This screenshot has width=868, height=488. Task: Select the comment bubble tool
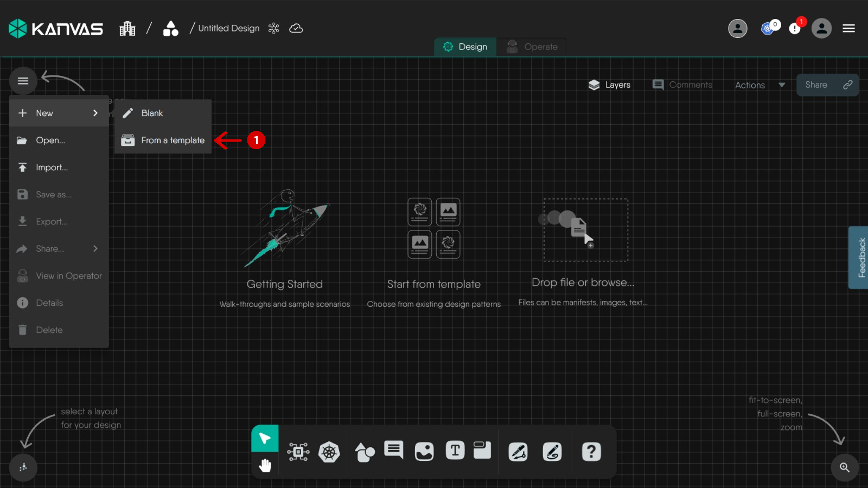(394, 450)
